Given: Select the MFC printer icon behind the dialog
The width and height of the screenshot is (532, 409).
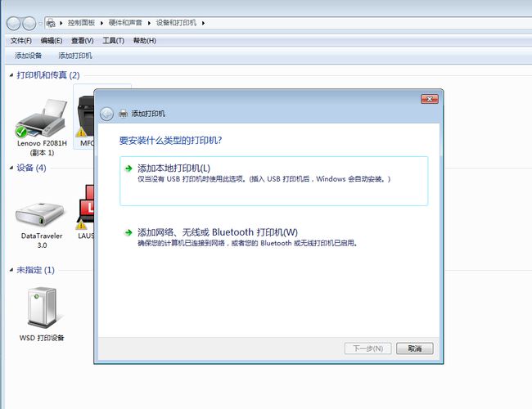Looking at the screenshot, I should coord(85,117).
